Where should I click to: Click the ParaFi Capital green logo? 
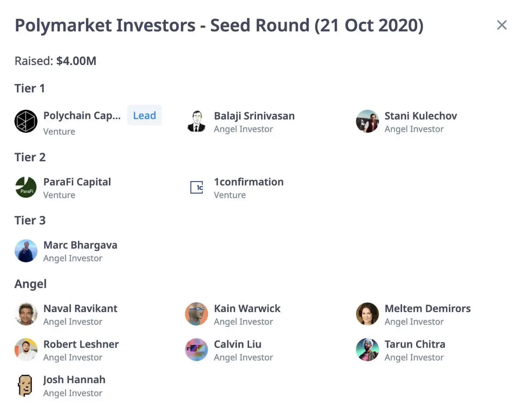coord(26,187)
